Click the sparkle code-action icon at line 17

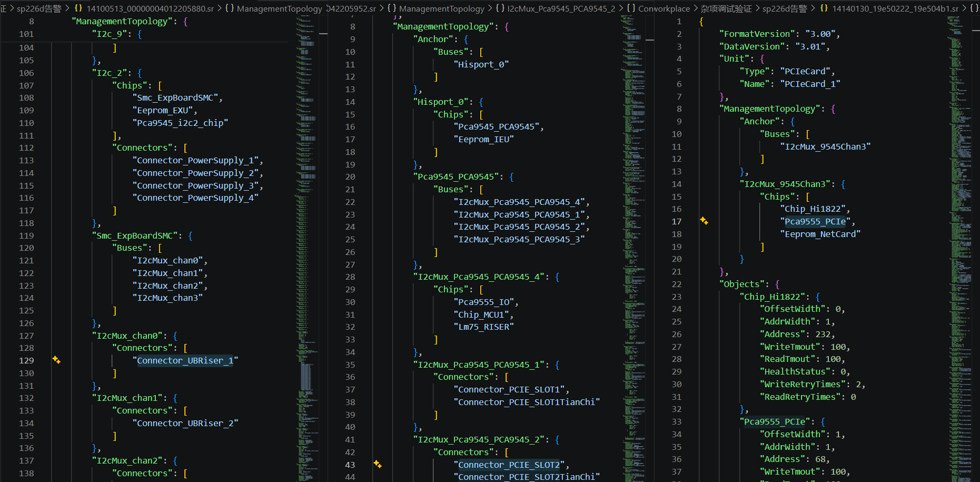(x=704, y=221)
